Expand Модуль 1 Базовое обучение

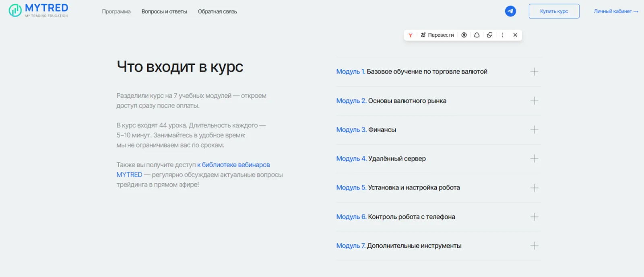438,72
